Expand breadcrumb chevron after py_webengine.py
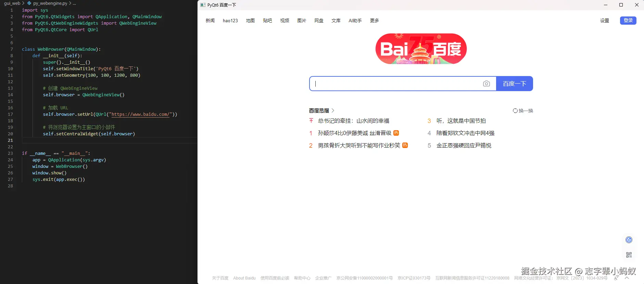The width and height of the screenshot is (644, 284). [70, 3]
